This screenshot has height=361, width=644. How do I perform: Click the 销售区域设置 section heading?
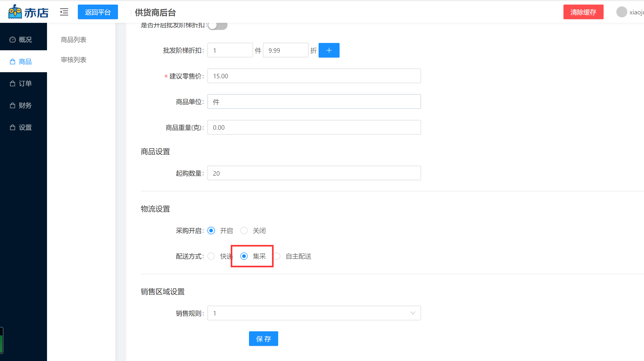pyautogui.click(x=162, y=291)
